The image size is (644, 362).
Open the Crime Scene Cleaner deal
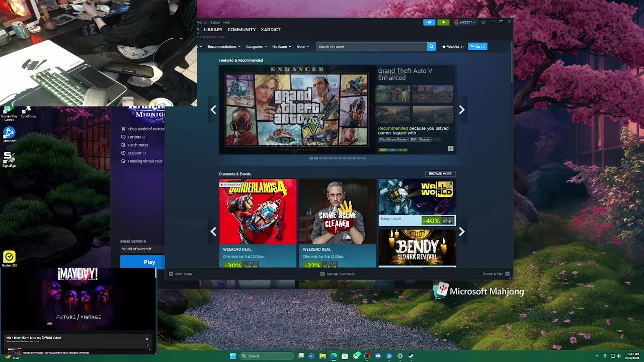click(x=337, y=223)
